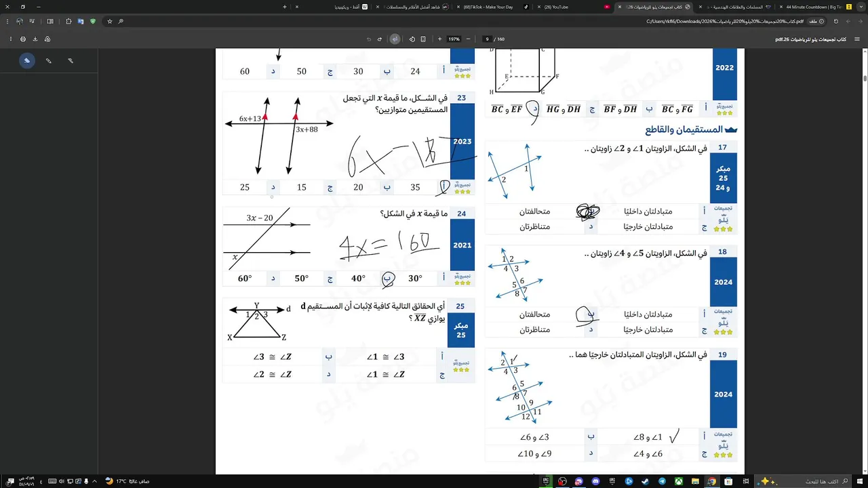Go forward in browser history

(x=848, y=21)
